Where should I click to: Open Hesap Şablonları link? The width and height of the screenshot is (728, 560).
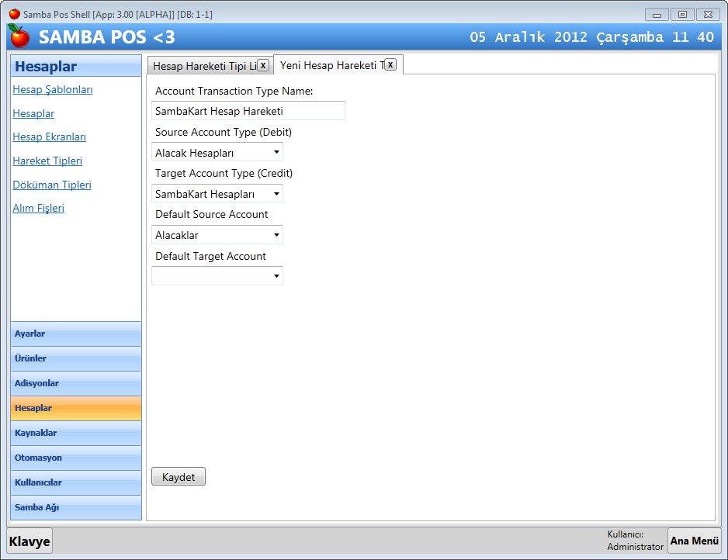pos(53,90)
